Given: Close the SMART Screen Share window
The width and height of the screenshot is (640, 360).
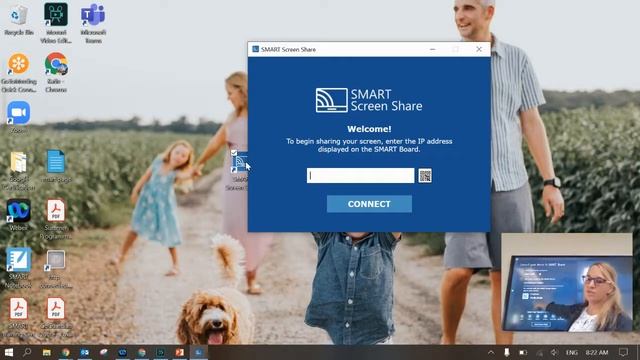Looking at the screenshot, I should point(479,49).
